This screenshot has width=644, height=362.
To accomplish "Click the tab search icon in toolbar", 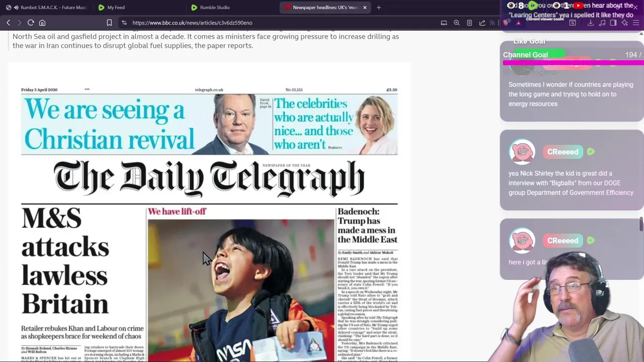I will [x=573, y=23].
